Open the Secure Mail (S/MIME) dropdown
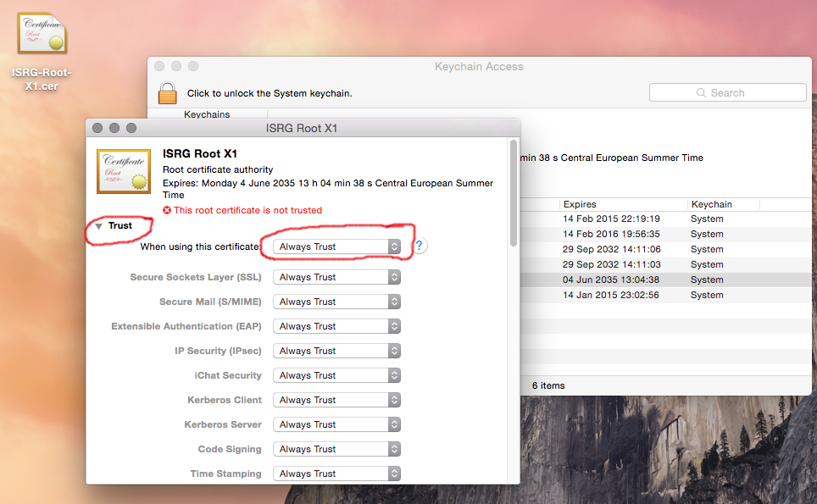 pos(336,302)
